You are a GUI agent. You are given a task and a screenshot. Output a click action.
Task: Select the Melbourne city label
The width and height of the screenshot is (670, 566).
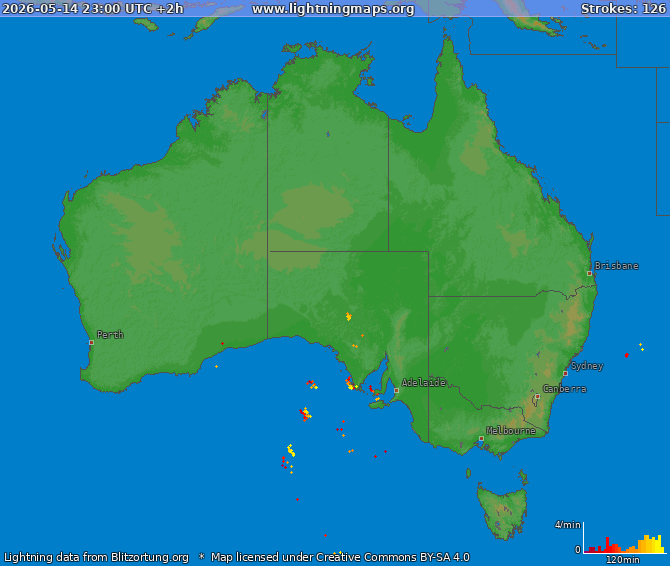(x=511, y=431)
